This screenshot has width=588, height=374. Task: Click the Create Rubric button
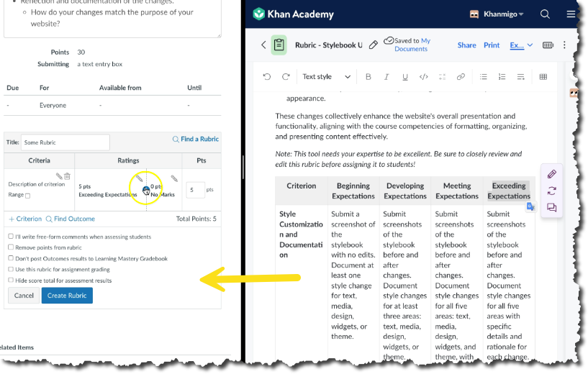[x=67, y=296]
